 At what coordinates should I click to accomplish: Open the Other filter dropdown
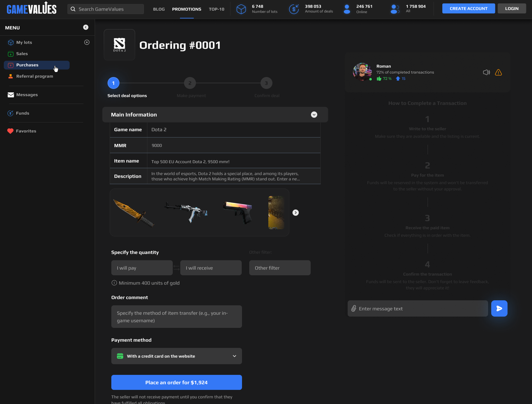click(x=280, y=268)
